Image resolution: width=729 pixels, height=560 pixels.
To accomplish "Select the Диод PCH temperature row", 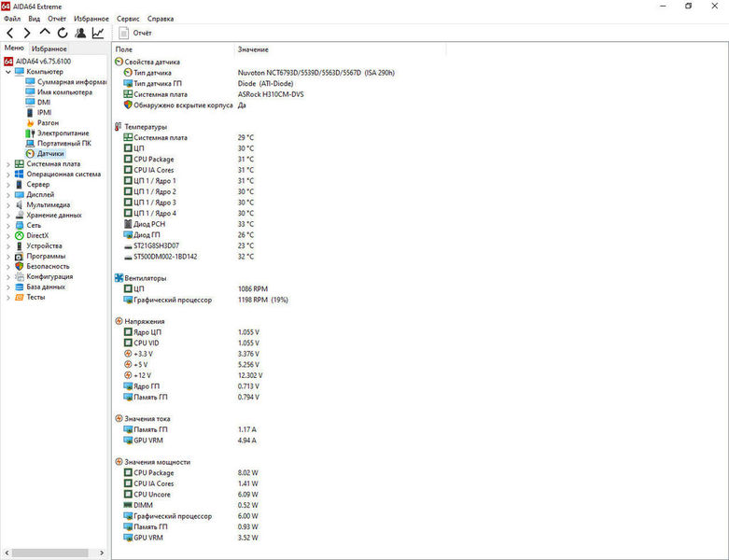I will (x=189, y=224).
